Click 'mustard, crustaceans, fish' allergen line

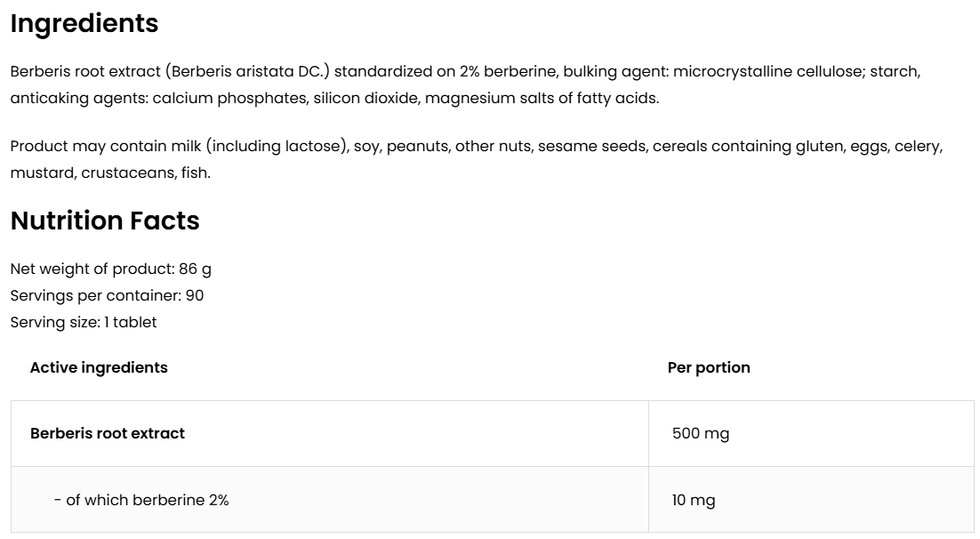(110, 173)
